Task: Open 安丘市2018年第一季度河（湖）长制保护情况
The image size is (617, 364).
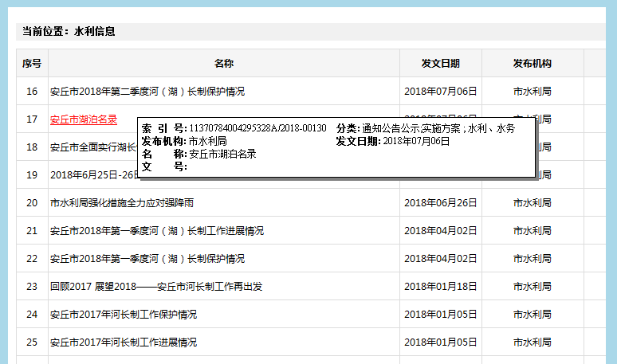Action: [x=147, y=259]
